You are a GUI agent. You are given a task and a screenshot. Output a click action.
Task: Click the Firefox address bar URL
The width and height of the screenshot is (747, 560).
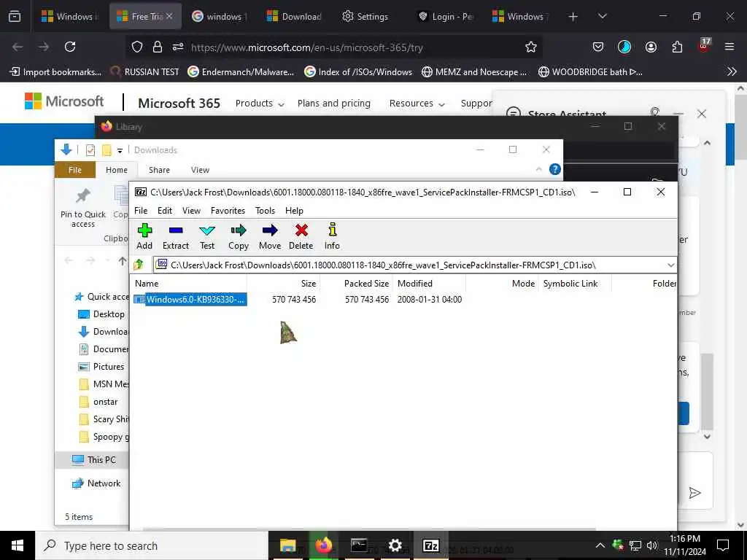tap(307, 47)
